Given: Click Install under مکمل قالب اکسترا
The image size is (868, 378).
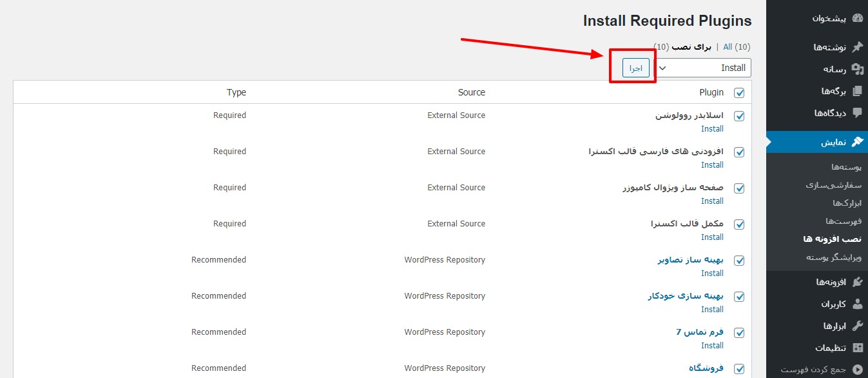Looking at the screenshot, I should click(712, 237).
